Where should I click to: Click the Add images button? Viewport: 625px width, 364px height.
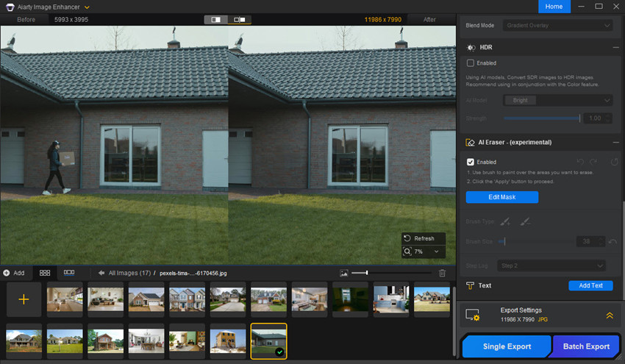14,273
